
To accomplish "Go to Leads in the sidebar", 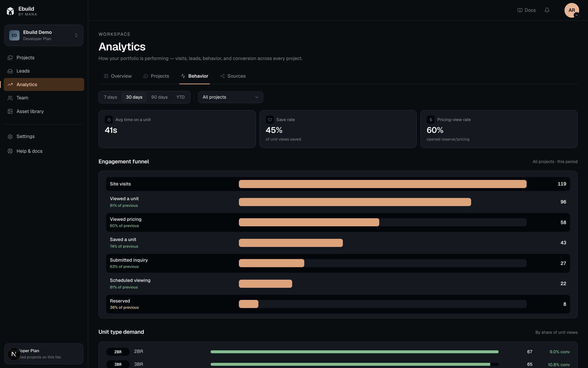I will click(44, 71).
